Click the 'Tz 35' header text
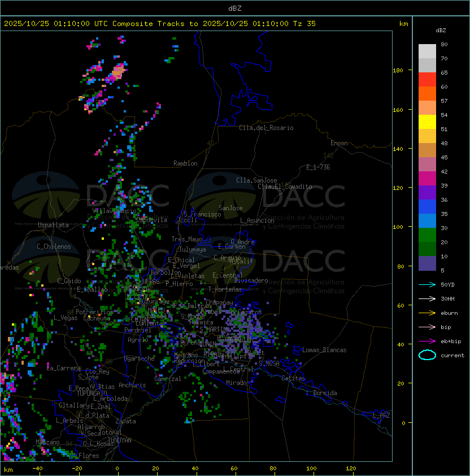The width and height of the screenshot is (470, 476). click(304, 24)
